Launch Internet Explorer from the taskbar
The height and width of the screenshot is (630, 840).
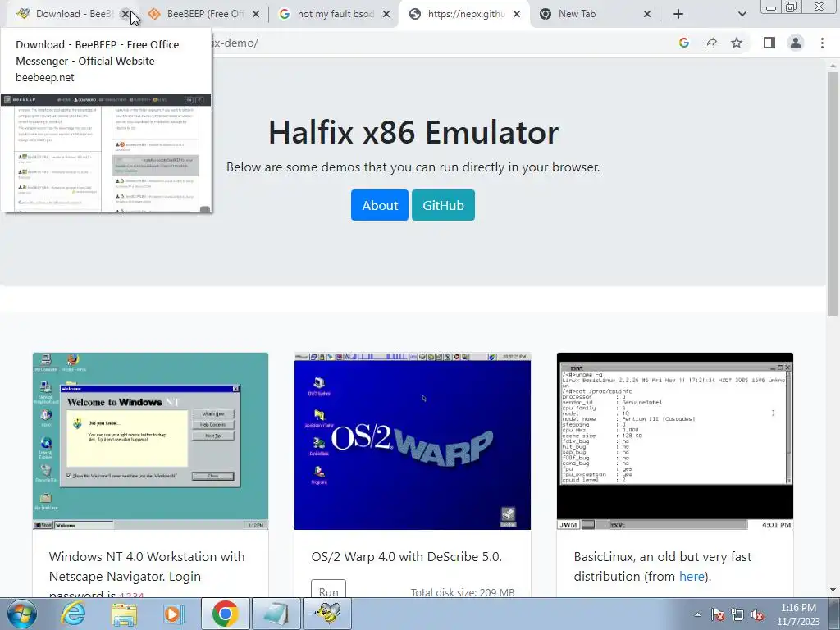coord(73,614)
